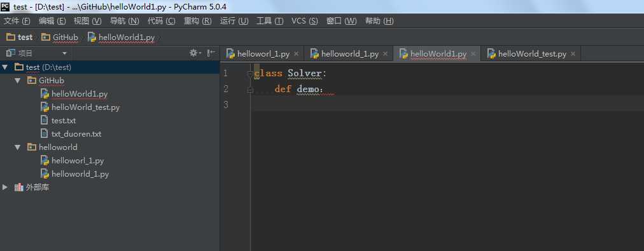Viewport: 644px width, 251px height.
Task: Switch to helloworl_1.py editor tab
Action: [263, 54]
